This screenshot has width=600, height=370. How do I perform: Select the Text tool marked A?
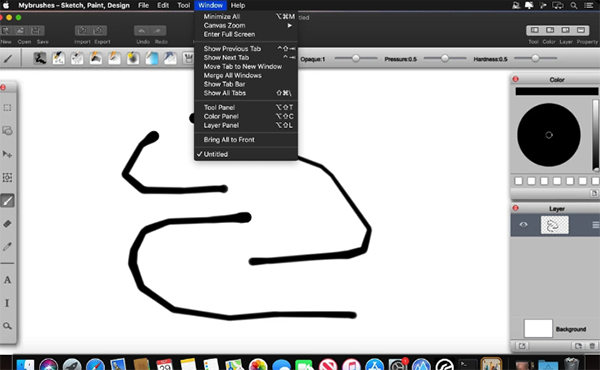point(7,280)
